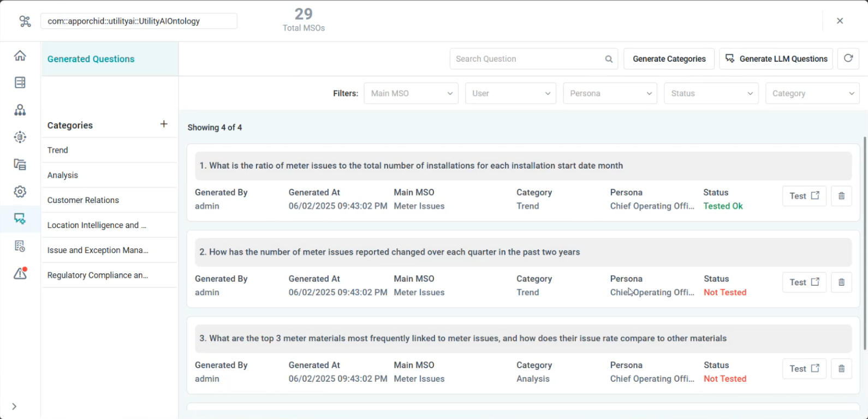The width and height of the screenshot is (868, 419).
Task: Click the warning alert icon in sidebar
Action: [20, 273]
